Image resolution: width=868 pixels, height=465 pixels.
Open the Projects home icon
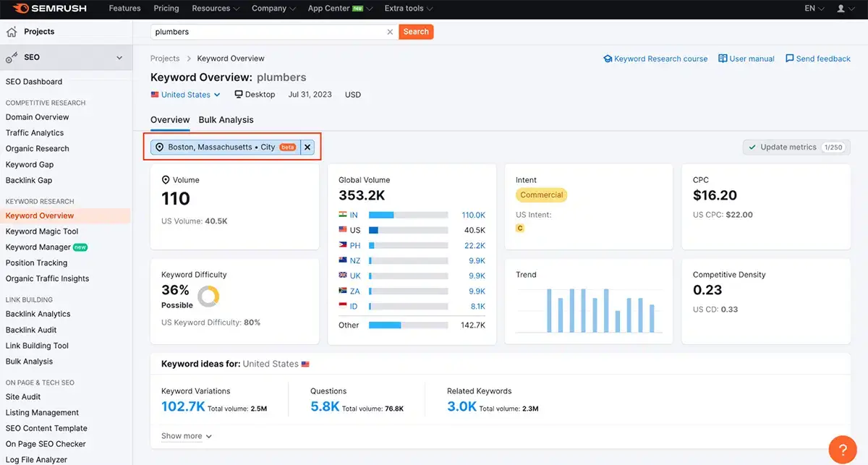pos(12,31)
